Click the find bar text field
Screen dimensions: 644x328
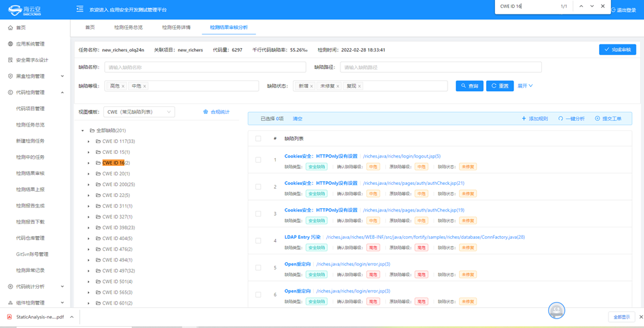[x=527, y=6]
